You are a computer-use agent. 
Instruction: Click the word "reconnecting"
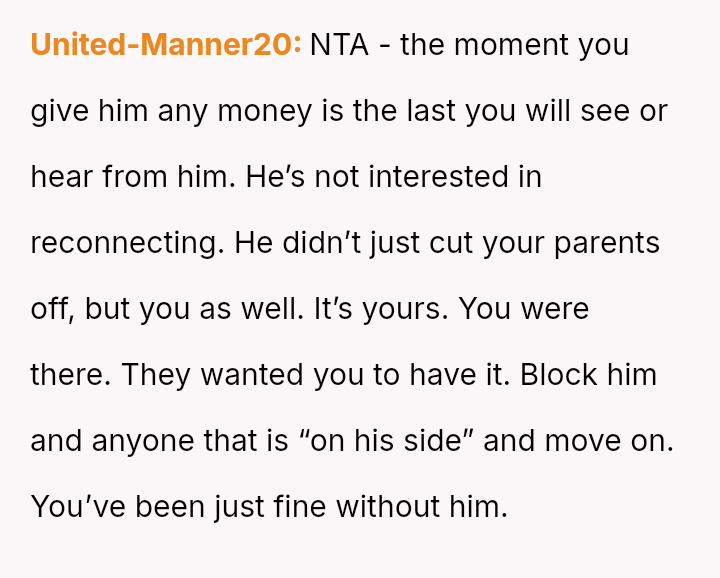click(x=124, y=243)
